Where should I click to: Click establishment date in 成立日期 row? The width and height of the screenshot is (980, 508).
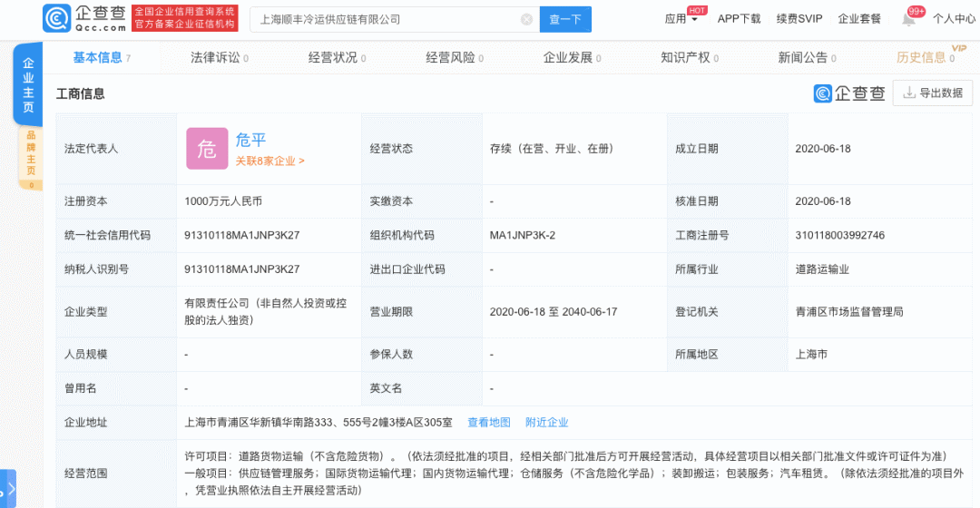click(x=822, y=149)
